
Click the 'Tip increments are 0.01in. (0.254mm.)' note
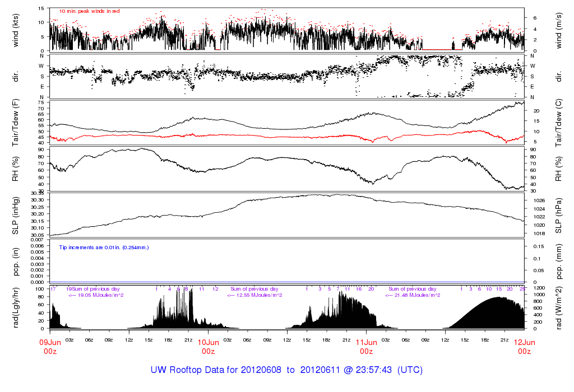pos(104,248)
